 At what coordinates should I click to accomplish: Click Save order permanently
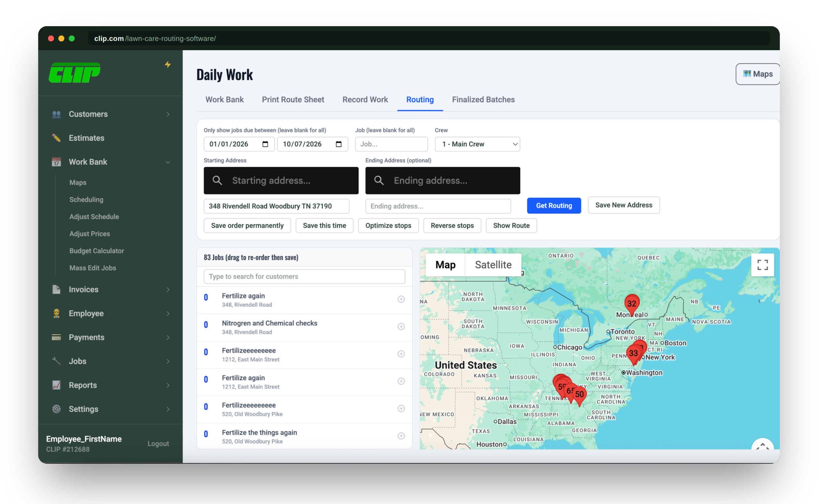(x=247, y=226)
